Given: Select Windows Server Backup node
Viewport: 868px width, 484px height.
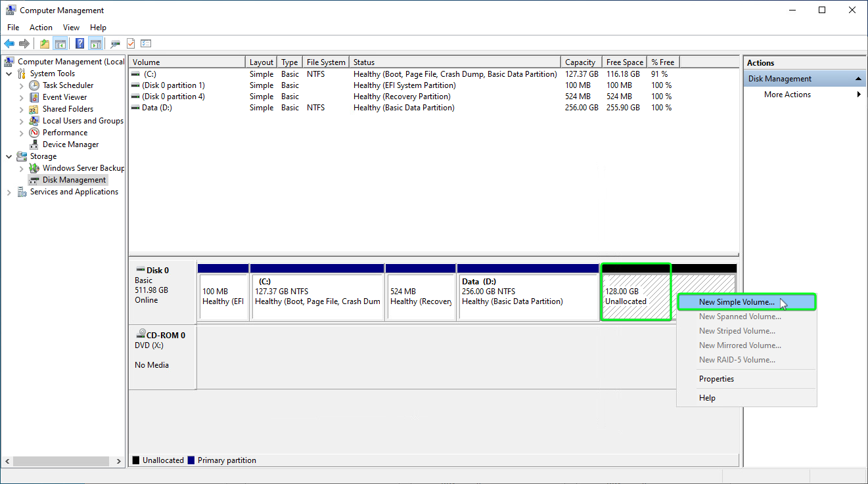Looking at the screenshot, I should coord(83,168).
